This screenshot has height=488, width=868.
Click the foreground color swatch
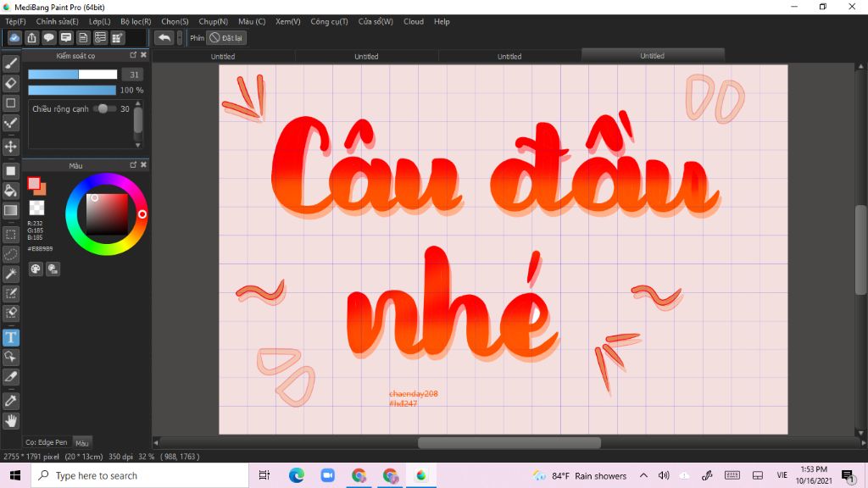click(34, 183)
